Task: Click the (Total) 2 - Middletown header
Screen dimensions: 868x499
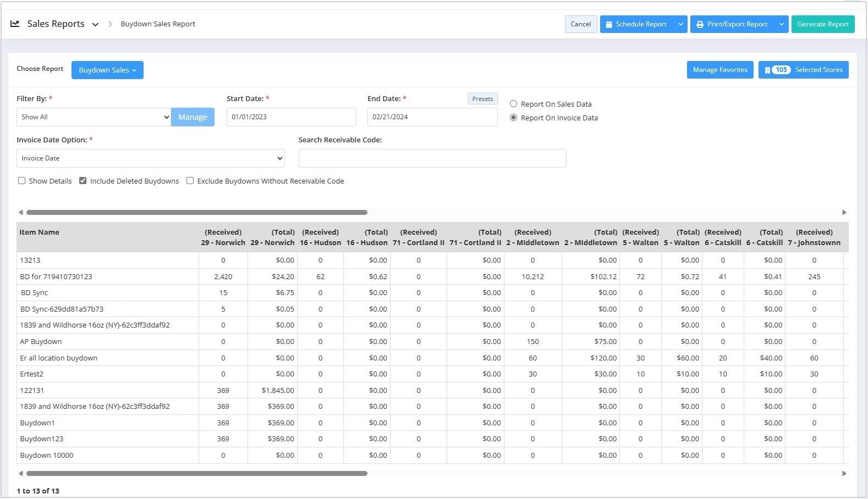Action: click(591, 237)
